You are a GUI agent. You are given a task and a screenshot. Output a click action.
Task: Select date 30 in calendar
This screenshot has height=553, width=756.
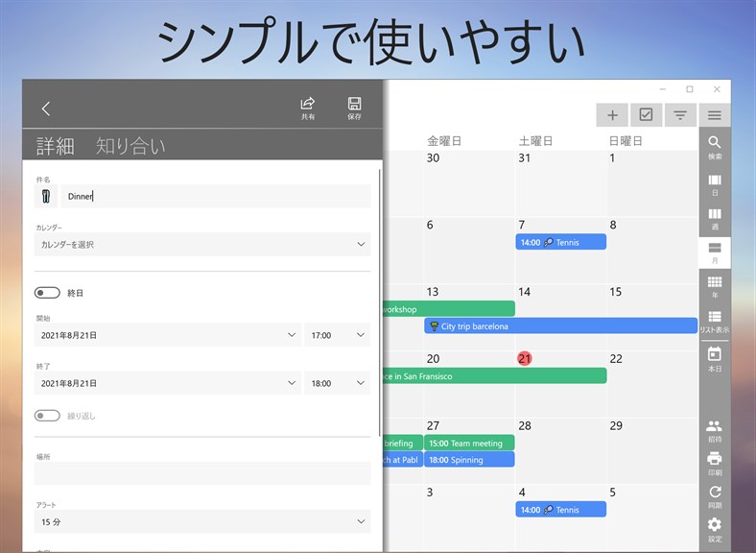[433, 157]
